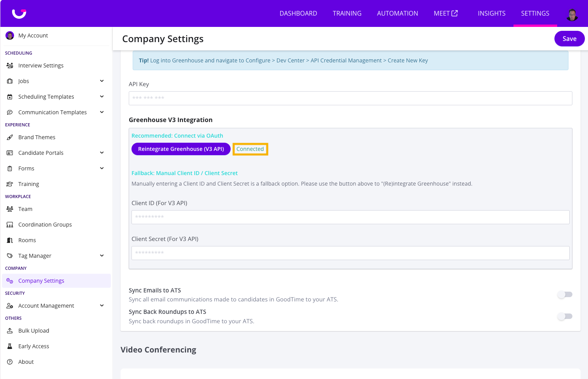
Task: Click the Forms clipboard icon
Action: pyautogui.click(x=10, y=168)
